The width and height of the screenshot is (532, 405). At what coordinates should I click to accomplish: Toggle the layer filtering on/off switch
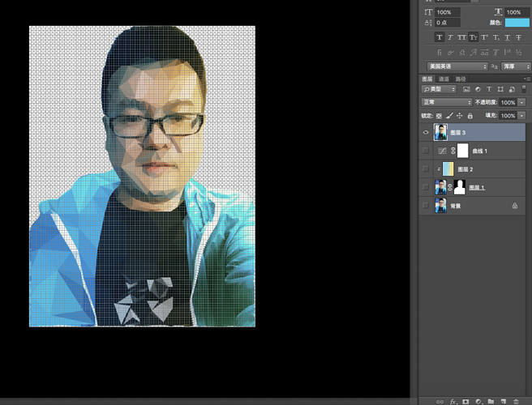pos(524,89)
